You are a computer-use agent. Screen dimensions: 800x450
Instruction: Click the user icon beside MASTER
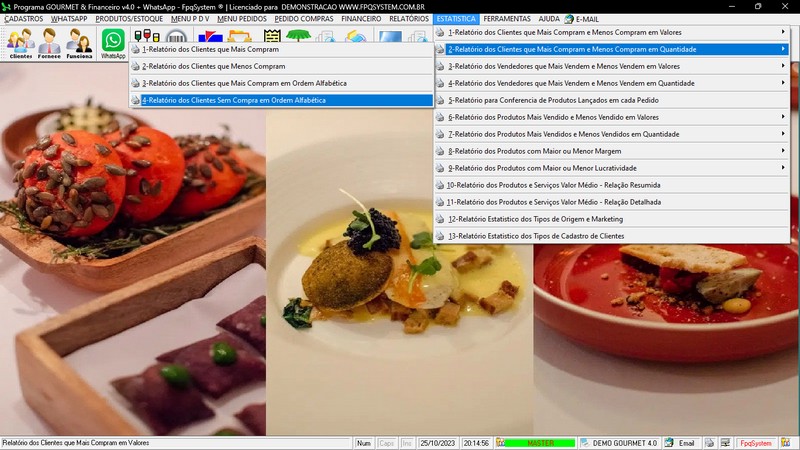point(500,443)
